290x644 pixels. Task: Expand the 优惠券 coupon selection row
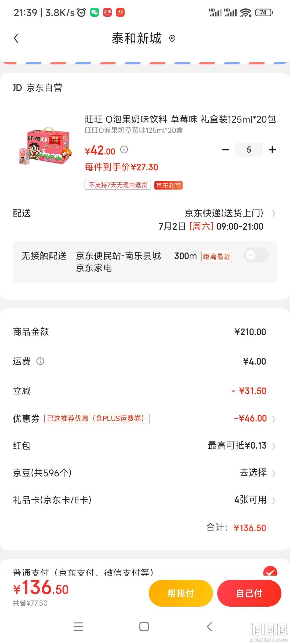[x=145, y=418]
